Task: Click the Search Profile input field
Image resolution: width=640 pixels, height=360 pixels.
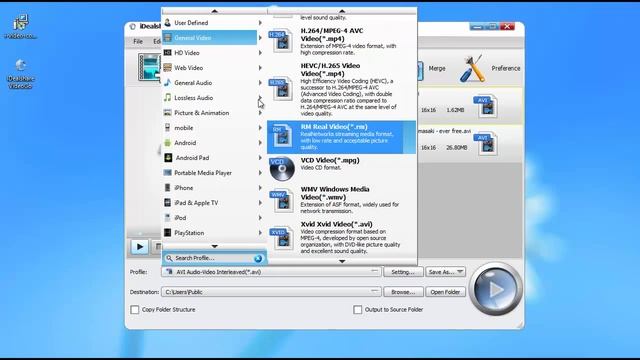Action: pos(215,258)
